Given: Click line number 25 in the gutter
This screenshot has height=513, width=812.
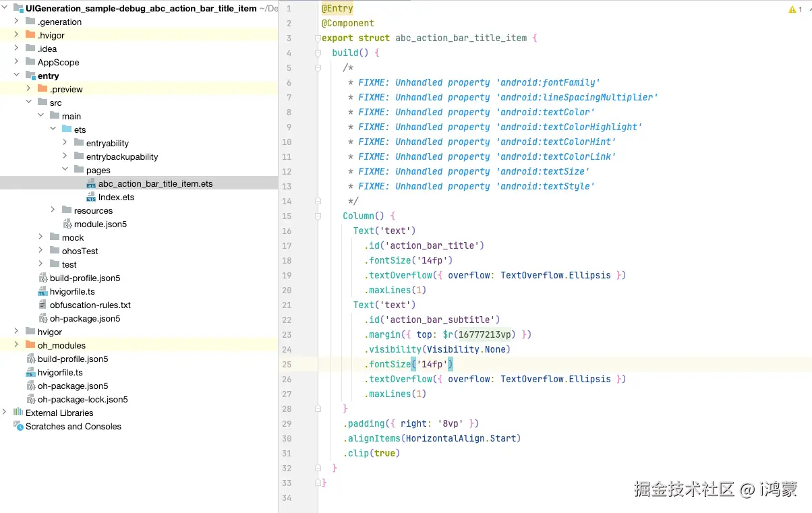Looking at the screenshot, I should 287,364.
